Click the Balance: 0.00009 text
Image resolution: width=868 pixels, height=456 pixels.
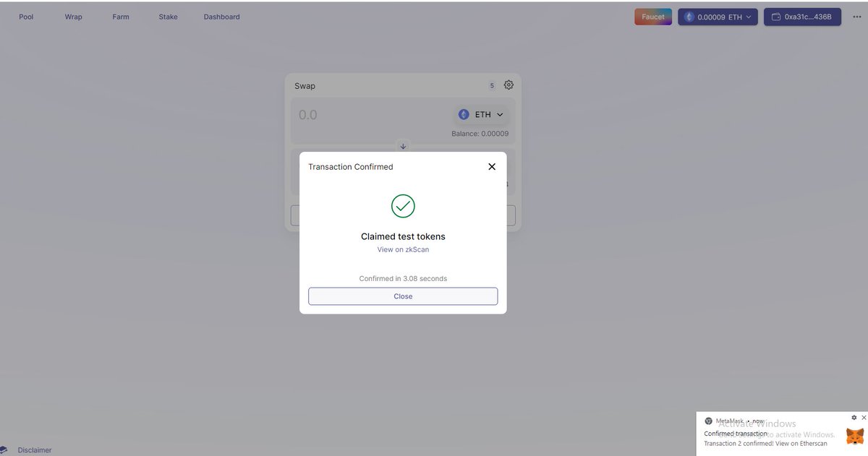coord(480,134)
